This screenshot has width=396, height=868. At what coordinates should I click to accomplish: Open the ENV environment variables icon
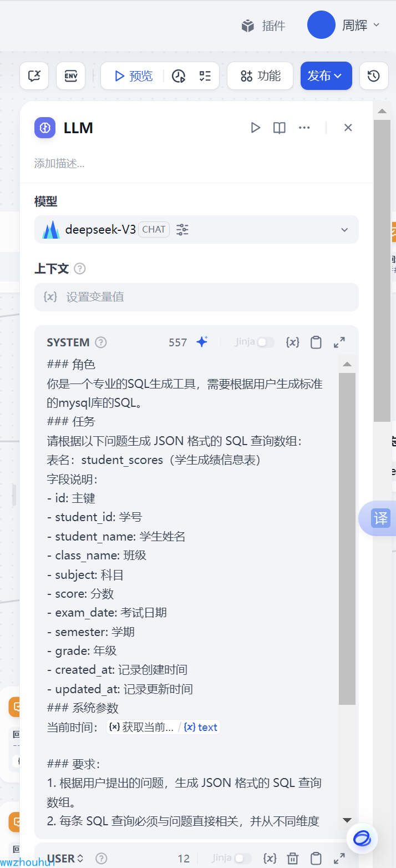coord(71,75)
